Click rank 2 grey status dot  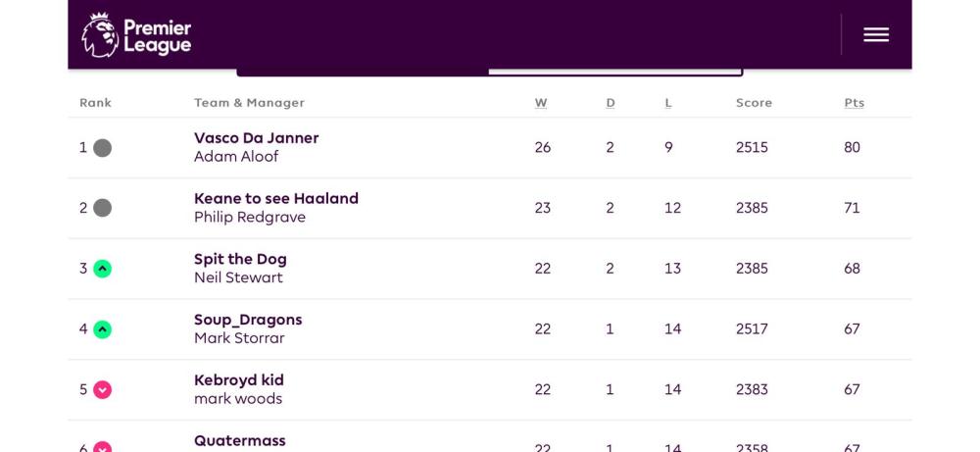tap(102, 208)
